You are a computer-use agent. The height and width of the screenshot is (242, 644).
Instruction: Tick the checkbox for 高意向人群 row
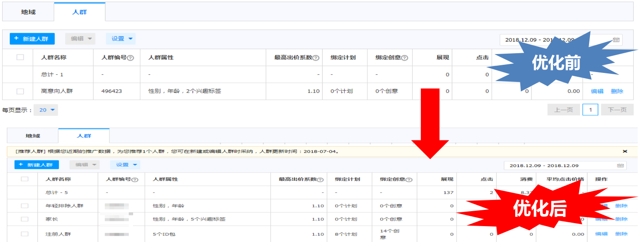click(x=20, y=91)
